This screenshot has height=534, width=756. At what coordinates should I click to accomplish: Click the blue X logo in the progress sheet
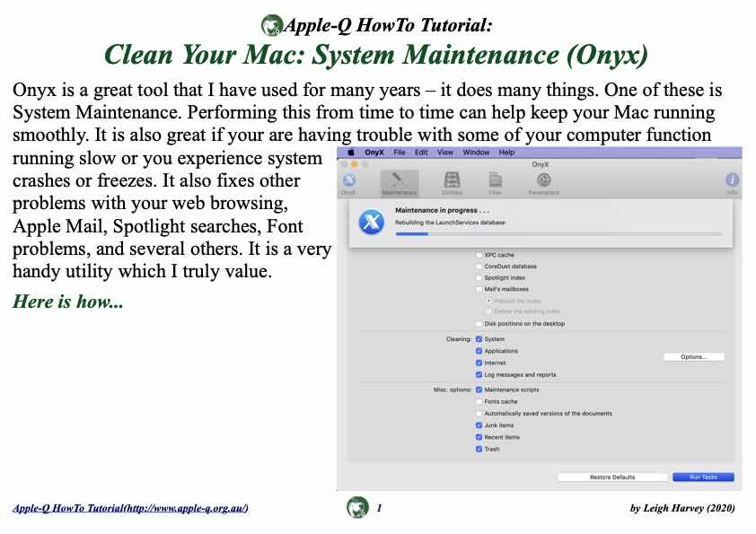[371, 223]
